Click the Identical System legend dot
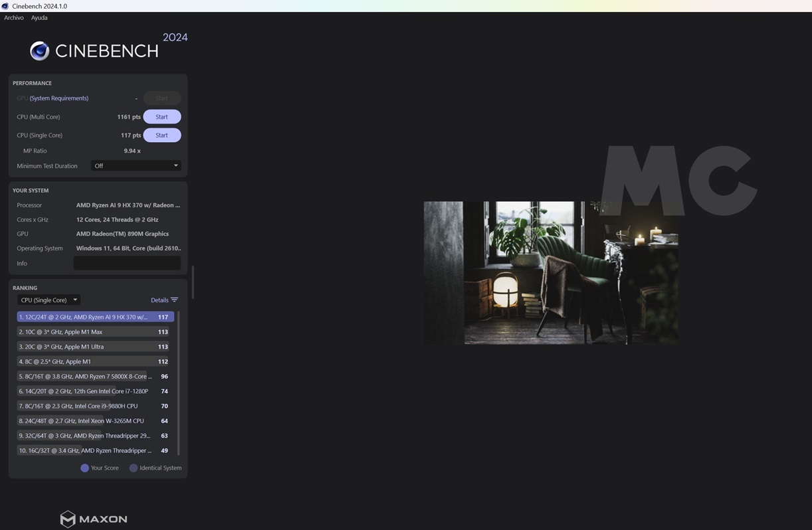This screenshot has height=530, width=812. [x=134, y=468]
